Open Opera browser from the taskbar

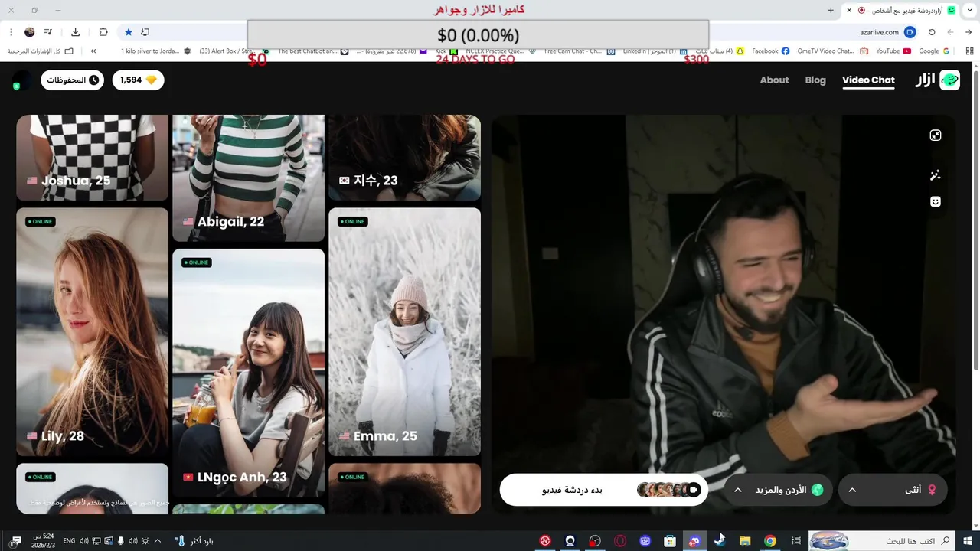(x=620, y=541)
